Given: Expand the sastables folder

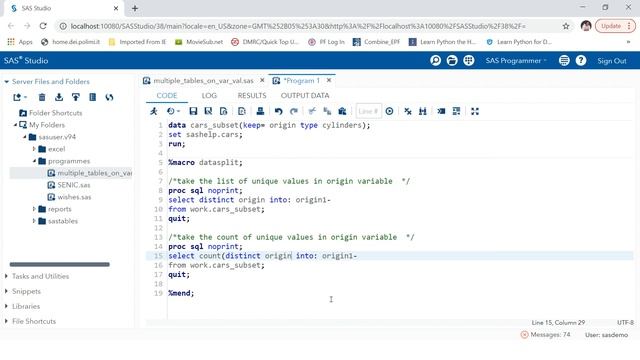Looking at the screenshot, I should [34, 221].
